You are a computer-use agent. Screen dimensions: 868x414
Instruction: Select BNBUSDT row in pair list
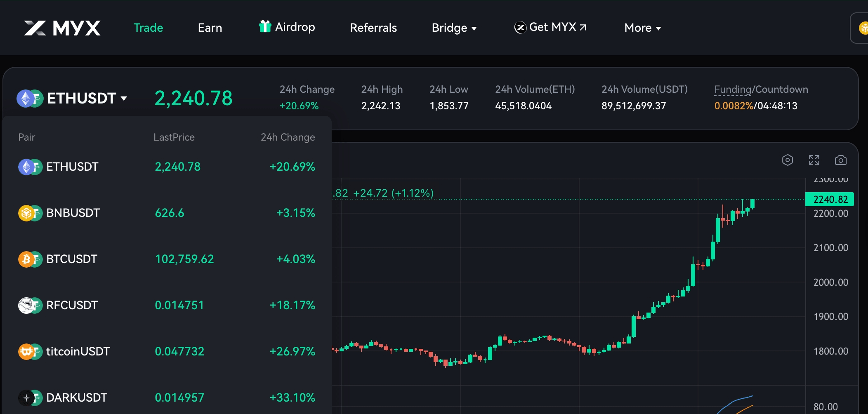click(x=167, y=213)
